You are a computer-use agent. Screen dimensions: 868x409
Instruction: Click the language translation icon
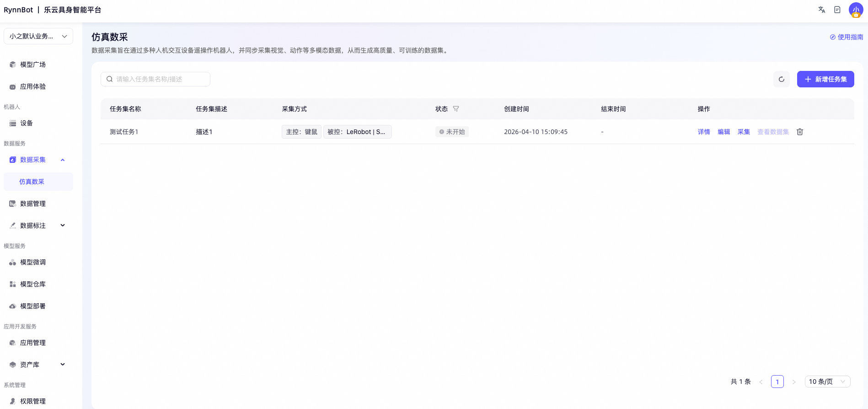[822, 10]
